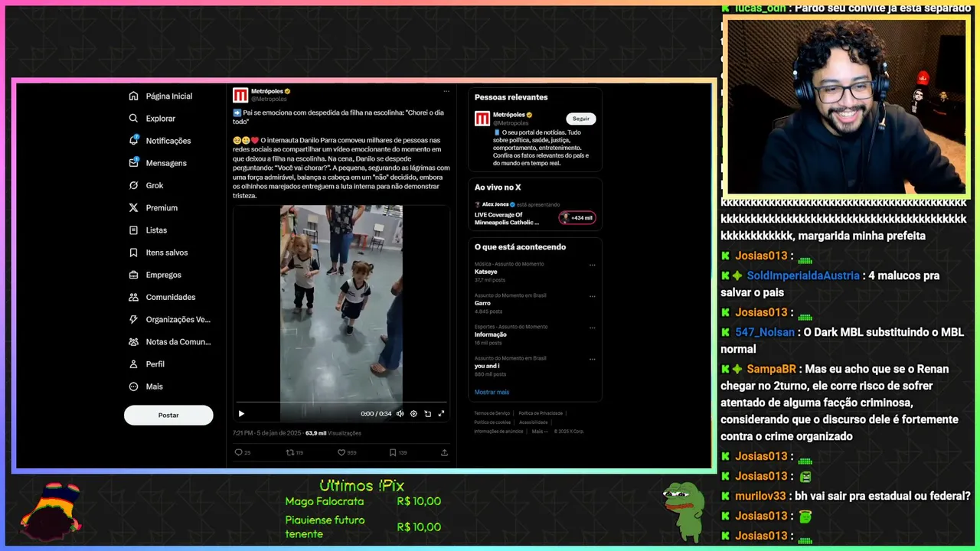
Task: Open the Itens salvos bookmark icon
Action: pyautogui.click(x=134, y=253)
